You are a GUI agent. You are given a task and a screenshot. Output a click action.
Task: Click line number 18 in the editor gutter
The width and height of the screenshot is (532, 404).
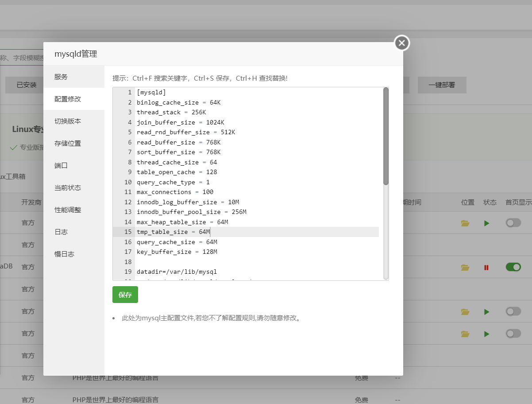[128, 262]
